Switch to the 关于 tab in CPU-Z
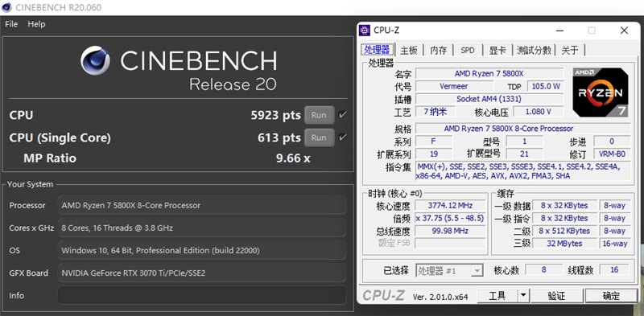This screenshot has height=316, width=644. pyautogui.click(x=570, y=50)
